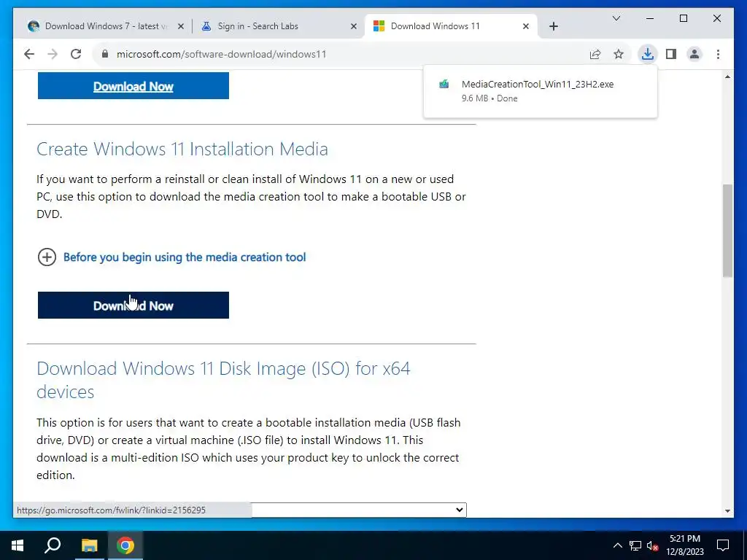
Task: Open the notification center icon
Action: click(723, 545)
